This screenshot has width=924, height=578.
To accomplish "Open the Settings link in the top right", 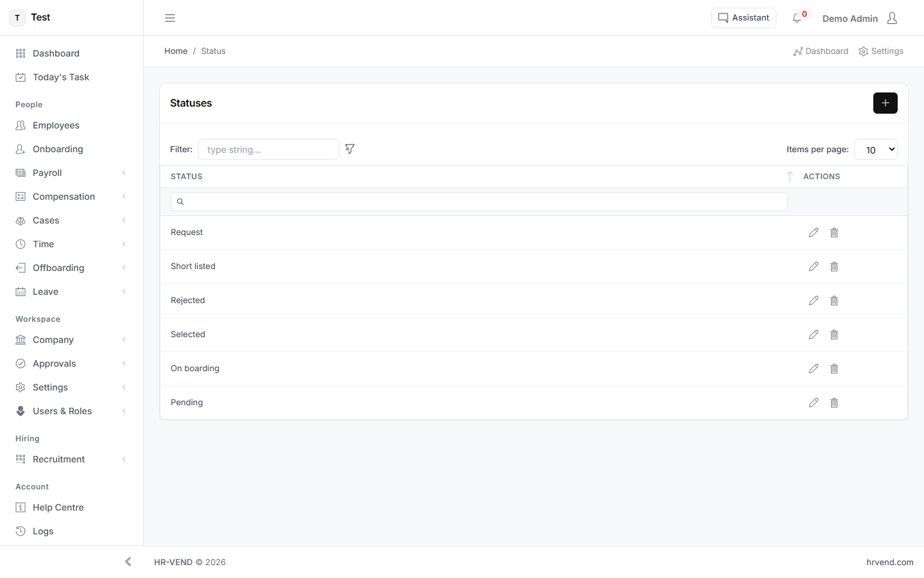I will tap(881, 51).
